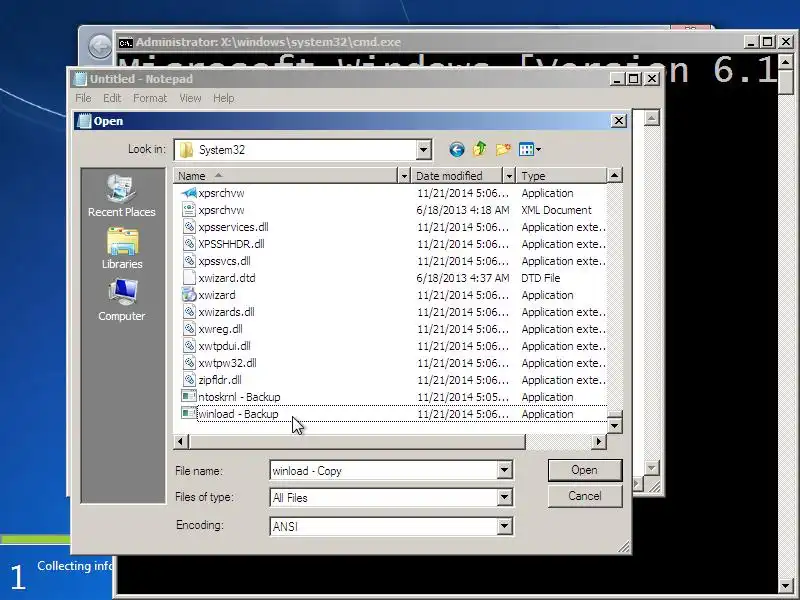800x600 pixels.
Task: Sort by the Type column header
Action: 561,176
